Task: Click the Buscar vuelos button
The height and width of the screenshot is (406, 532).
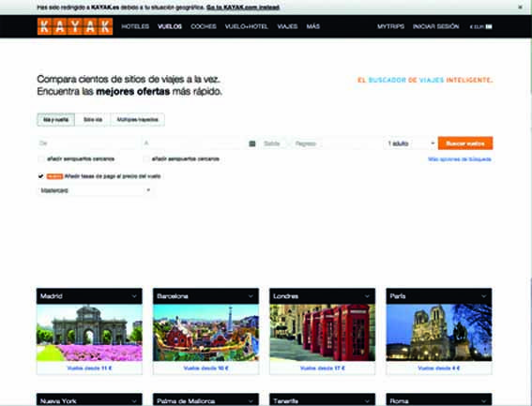Action: coord(465,143)
